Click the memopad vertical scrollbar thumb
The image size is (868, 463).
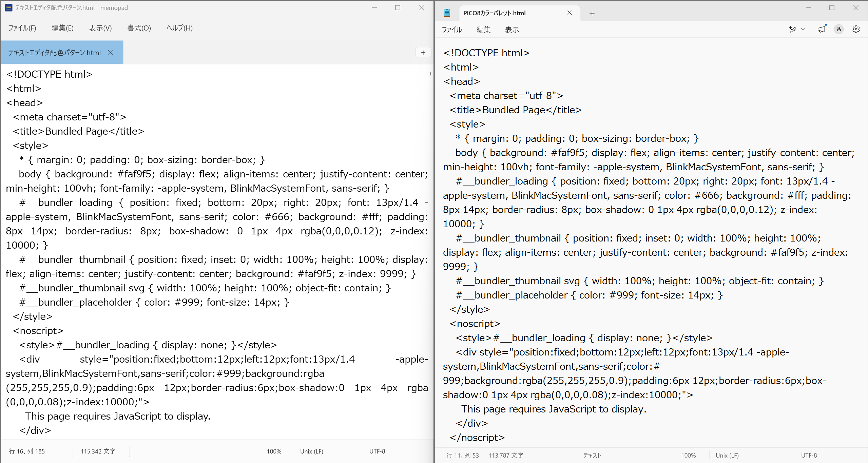coord(430,74)
